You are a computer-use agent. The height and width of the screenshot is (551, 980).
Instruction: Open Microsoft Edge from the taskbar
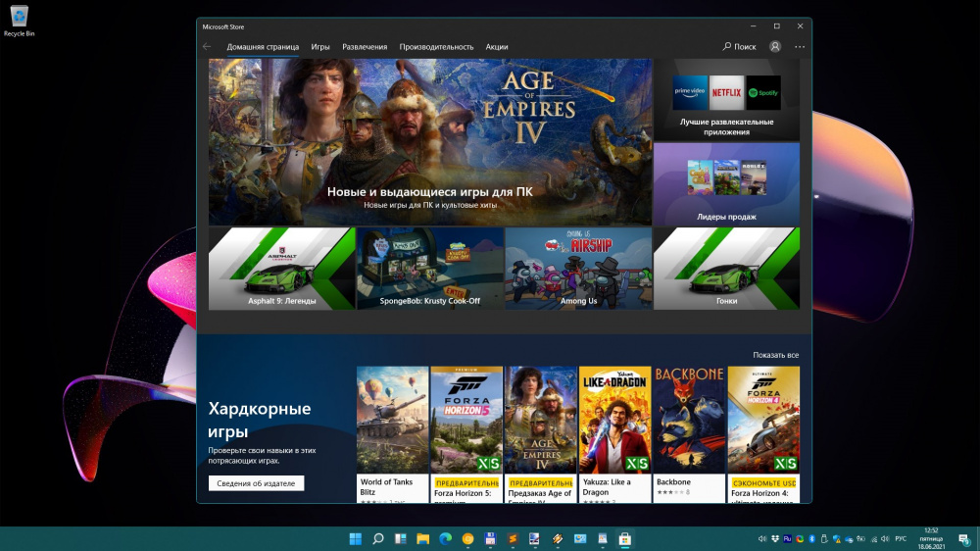pyautogui.click(x=445, y=539)
